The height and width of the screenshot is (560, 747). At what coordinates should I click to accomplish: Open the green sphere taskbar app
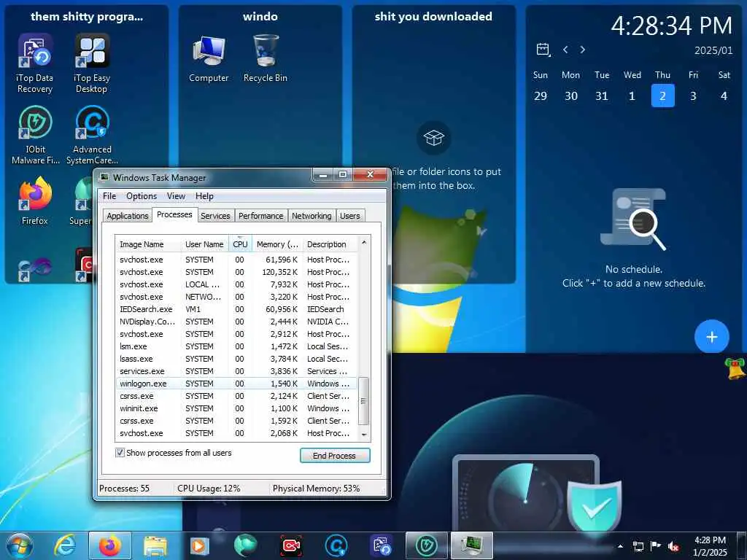coord(245,545)
